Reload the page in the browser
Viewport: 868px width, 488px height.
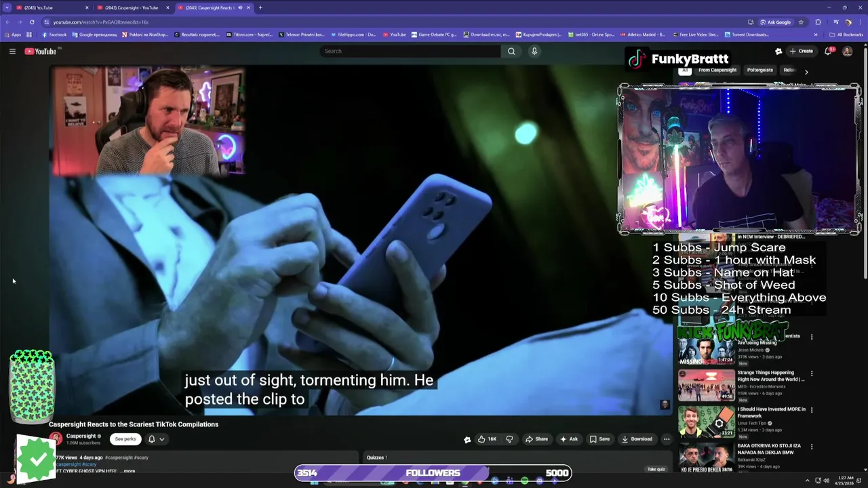(32, 22)
